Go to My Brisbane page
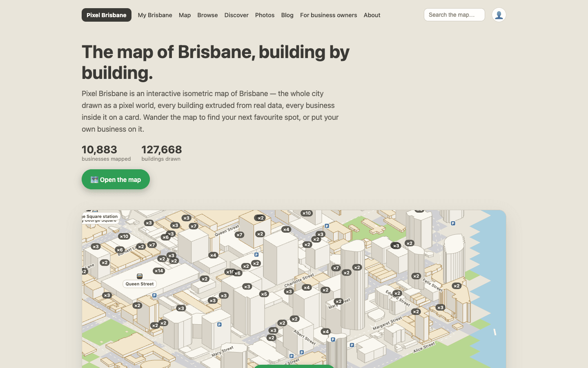Viewport: 588px width, 368px height. click(155, 15)
